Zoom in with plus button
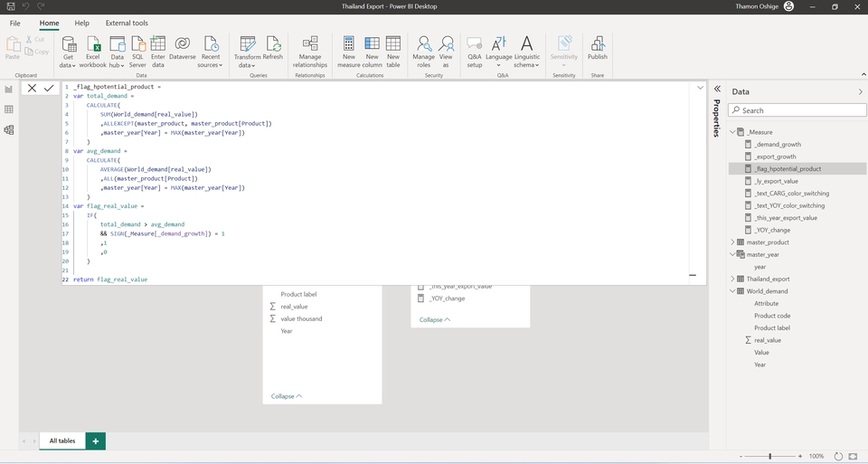The width and height of the screenshot is (868, 464). (x=800, y=456)
